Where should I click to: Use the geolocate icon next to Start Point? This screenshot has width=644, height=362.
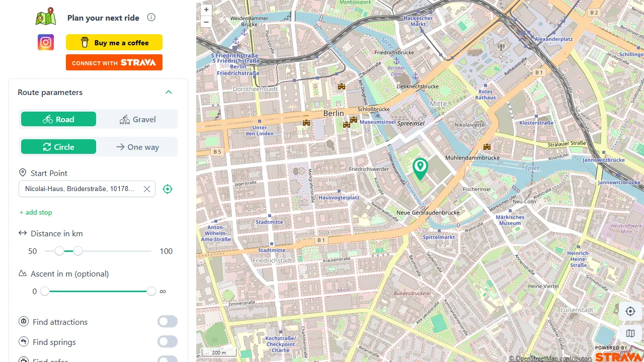pyautogui.click(x=168, y=189)
